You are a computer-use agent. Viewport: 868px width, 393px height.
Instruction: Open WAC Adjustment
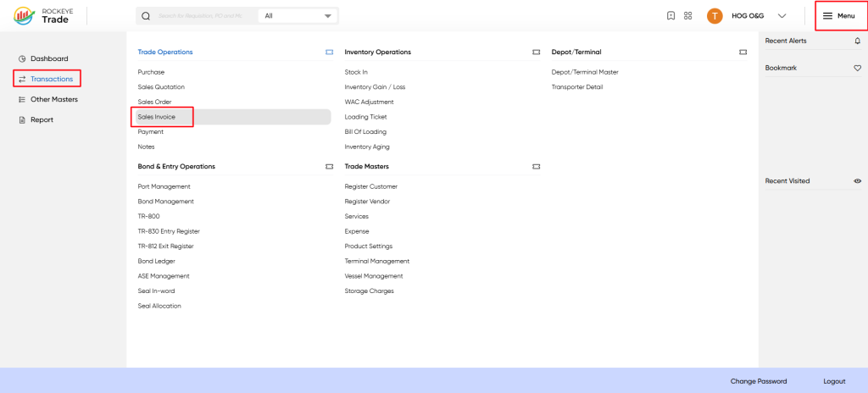pos(370,102)
